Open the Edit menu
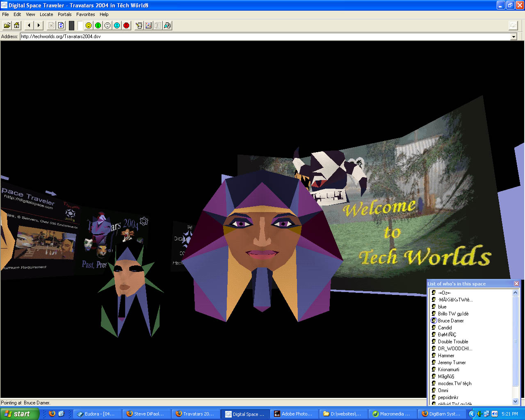The width and height of the screenshot is (525, 420). (x=17, y=14)
